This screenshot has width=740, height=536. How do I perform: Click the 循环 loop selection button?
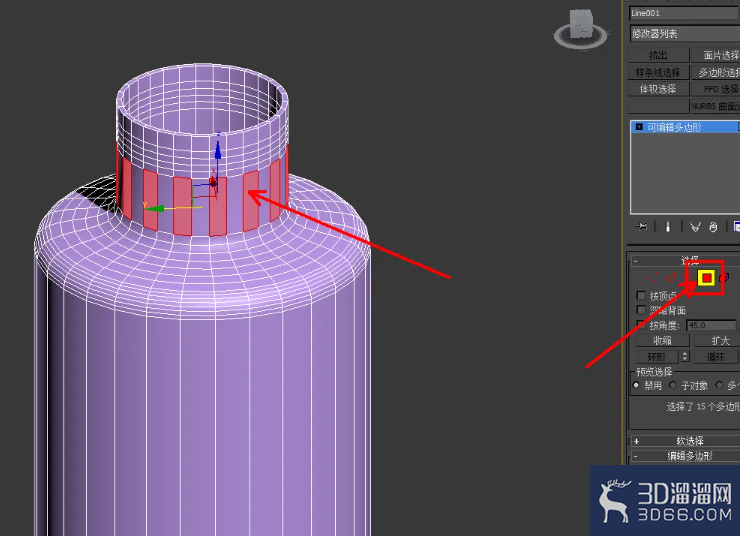[x=715, y=357]
